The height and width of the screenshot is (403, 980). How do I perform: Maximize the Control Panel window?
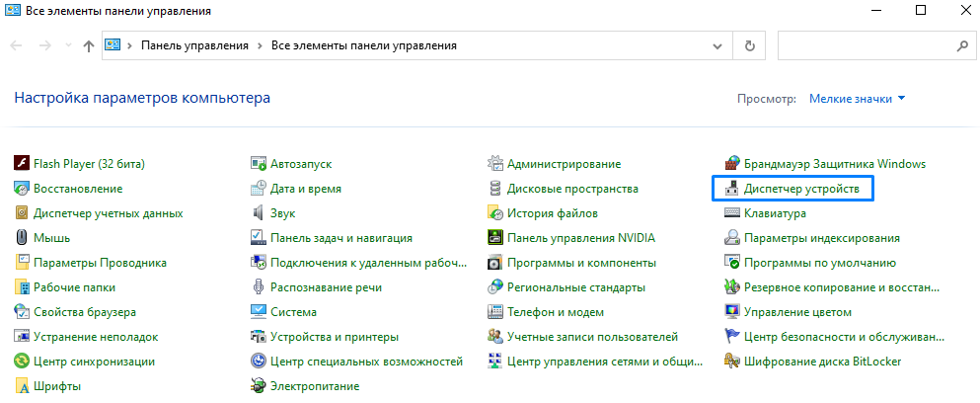(x=920, y=11)
